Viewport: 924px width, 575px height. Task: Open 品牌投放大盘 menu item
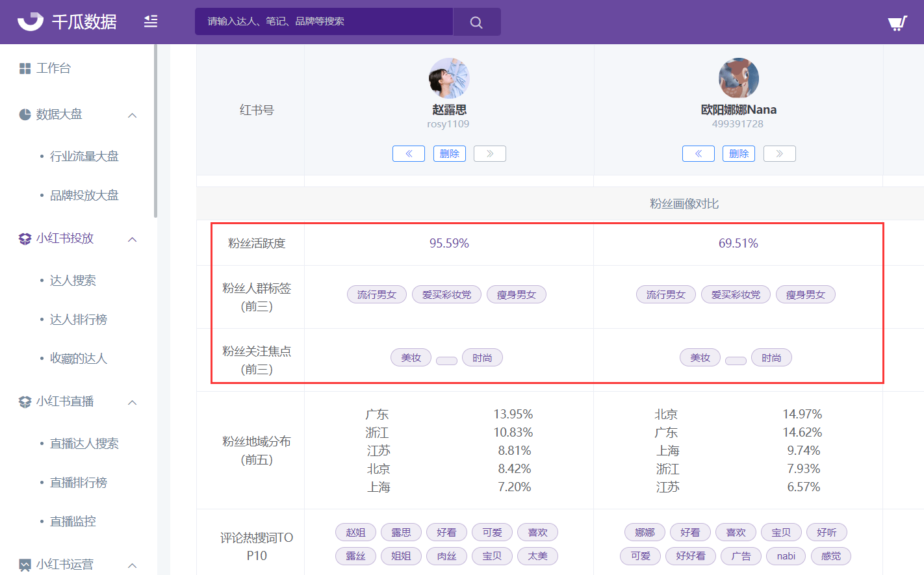(84, 195)
